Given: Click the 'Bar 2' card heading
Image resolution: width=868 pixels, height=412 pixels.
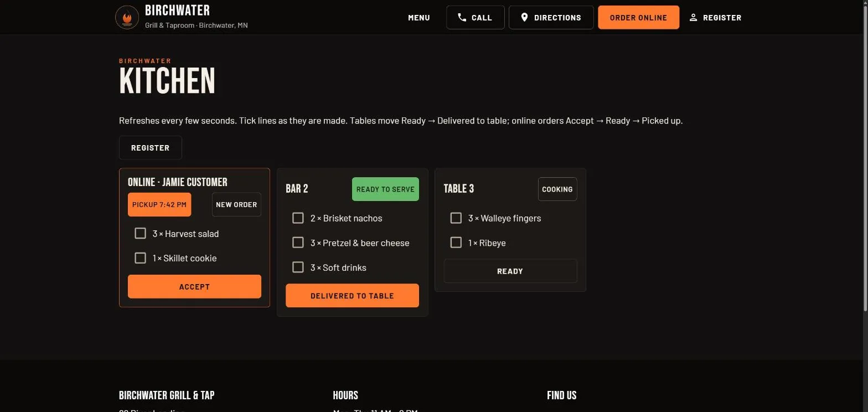Looking at the screenshot, I should 297,189.
